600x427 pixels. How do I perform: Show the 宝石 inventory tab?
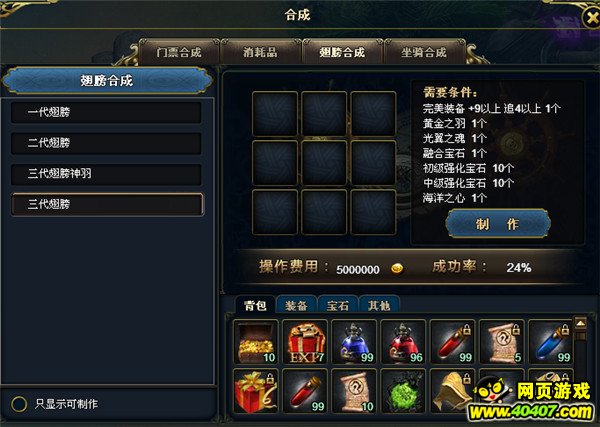pyautogui.click(x=338, y=306)
